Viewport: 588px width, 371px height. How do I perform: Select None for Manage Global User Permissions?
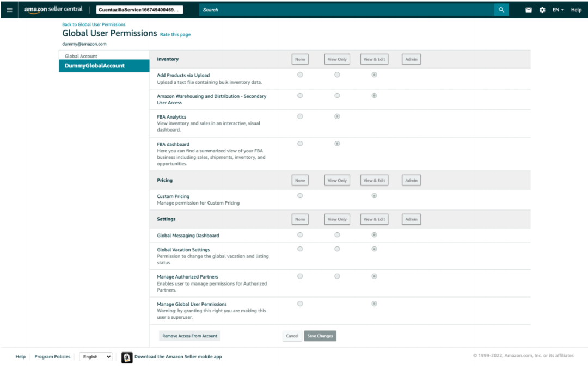tap(300, 304)
